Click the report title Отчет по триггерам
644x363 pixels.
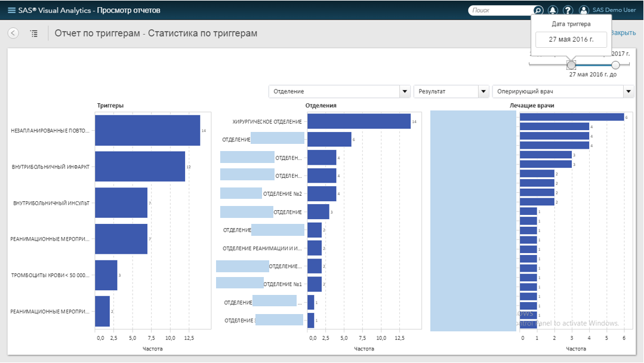pos(156,33)
